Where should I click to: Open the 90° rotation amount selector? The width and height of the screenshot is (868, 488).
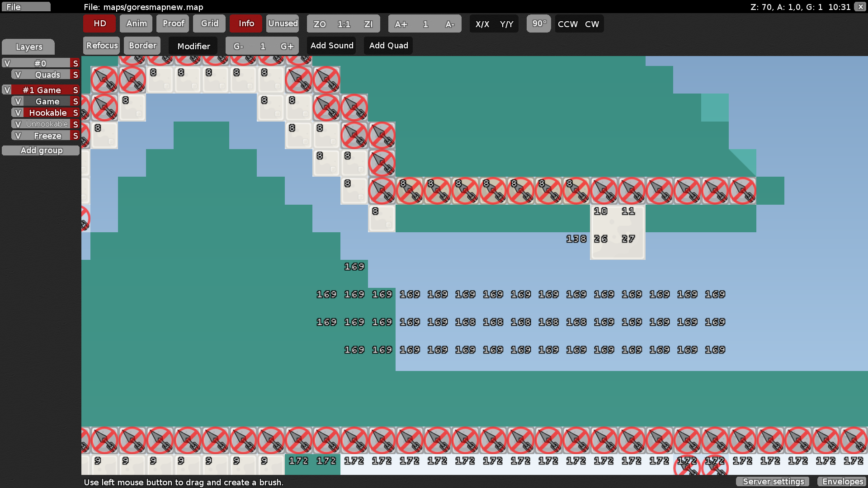click(x=539, y=23)
